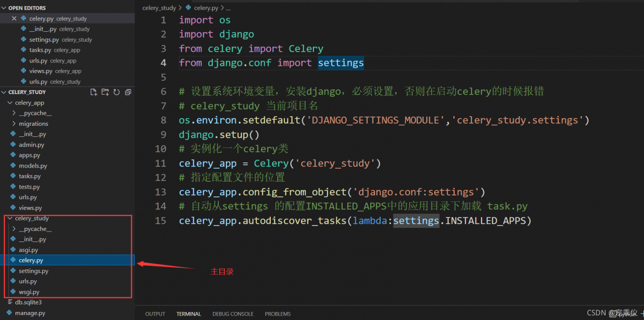644x320 pixels.
Task: Click the breadcrumb ellipsis after celery.py
Action: pyautogui.click(x=227, y=8)
